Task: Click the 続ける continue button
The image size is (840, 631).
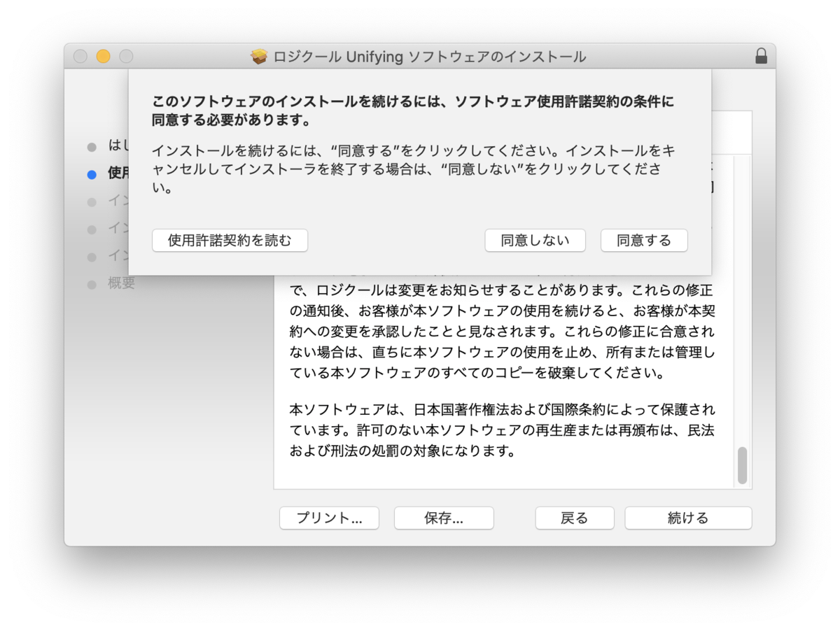Action: 688,518
